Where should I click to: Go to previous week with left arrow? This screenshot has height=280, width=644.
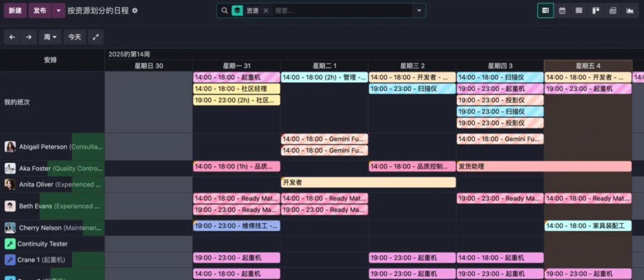[x=12, y=37]
